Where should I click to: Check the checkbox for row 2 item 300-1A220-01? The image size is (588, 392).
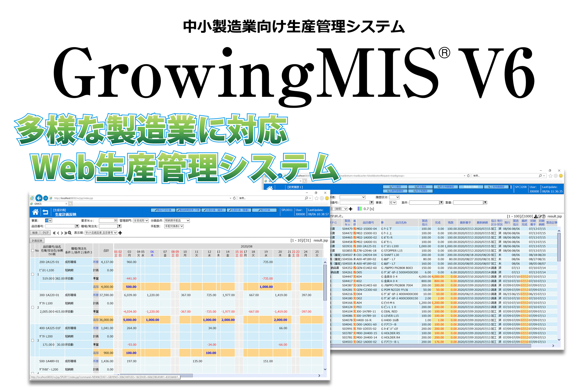[x=33, y=308]
